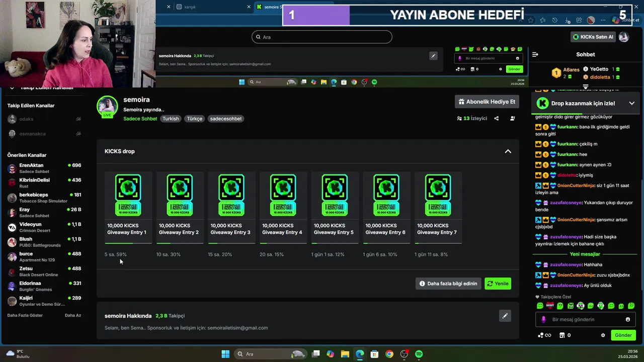The height and width of the screenshot is (362, 644).
Task: Open followed channel odaks
Action: tap(44, 119)
